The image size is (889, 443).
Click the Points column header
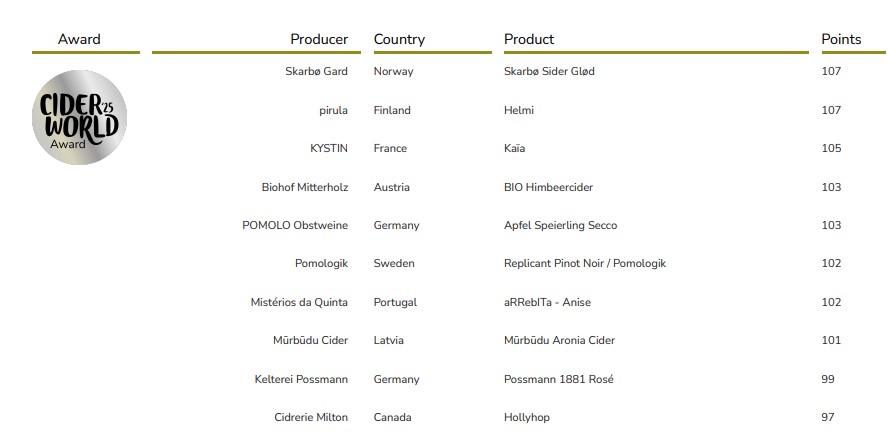(841, 39)
